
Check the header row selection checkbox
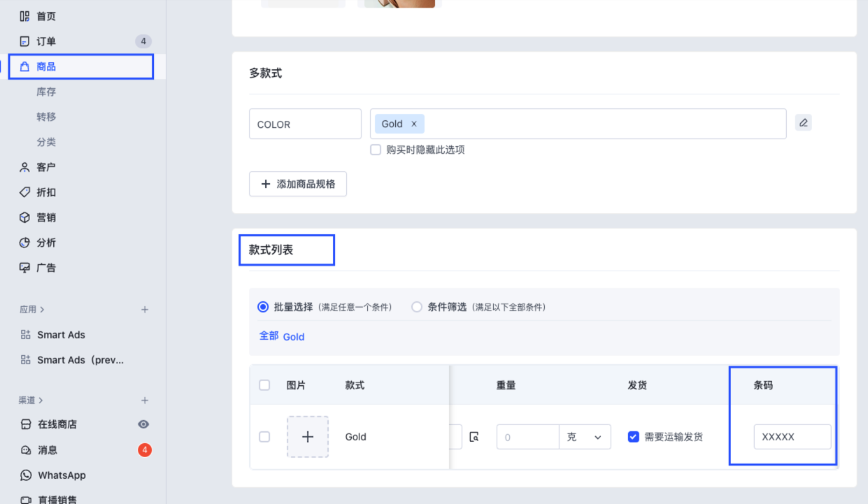[264, 384]
